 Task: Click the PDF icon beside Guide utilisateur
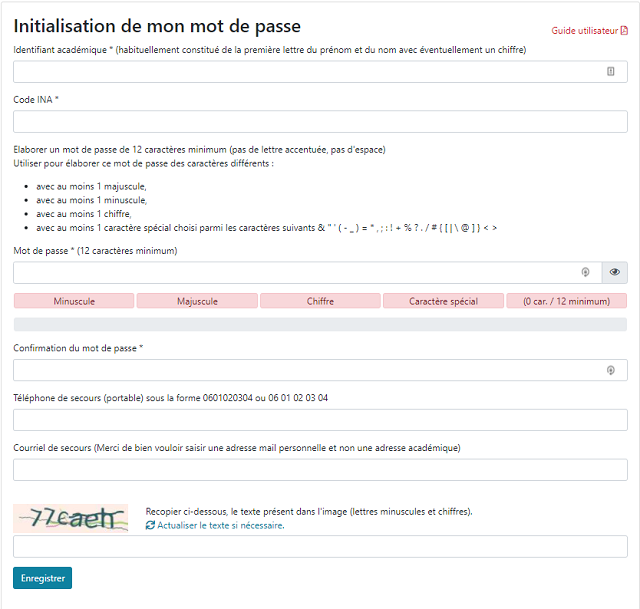coord(624,31)
